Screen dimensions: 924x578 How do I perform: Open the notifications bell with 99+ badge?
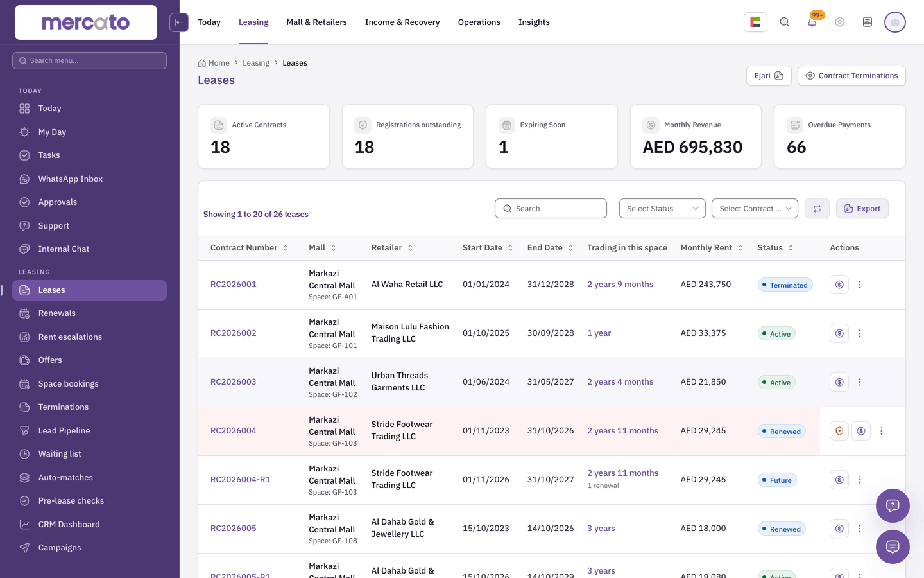812,22
